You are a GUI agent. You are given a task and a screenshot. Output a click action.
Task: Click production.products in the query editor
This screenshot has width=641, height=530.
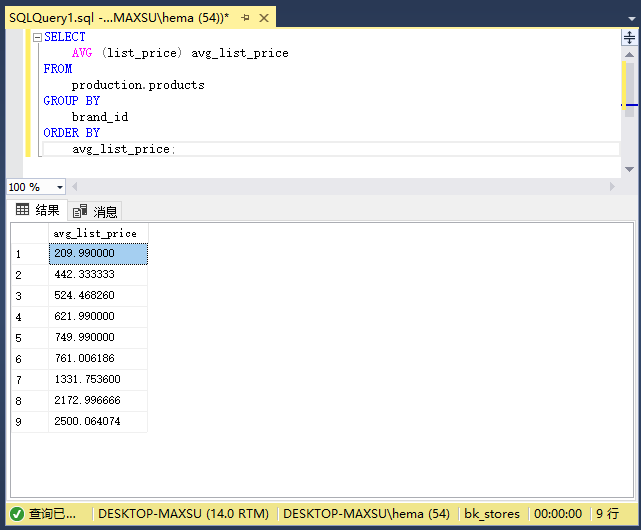click(138, 85)
